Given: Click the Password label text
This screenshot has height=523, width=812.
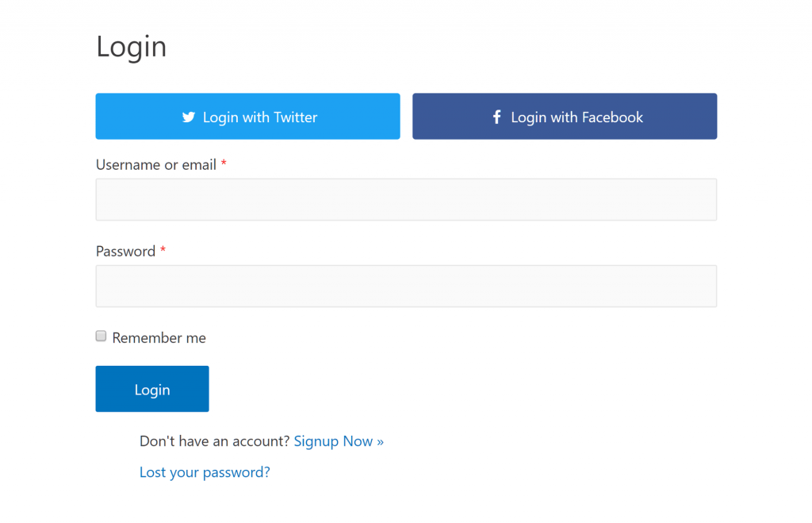Looking at the screenshot, I should click(x=126, y=251).
